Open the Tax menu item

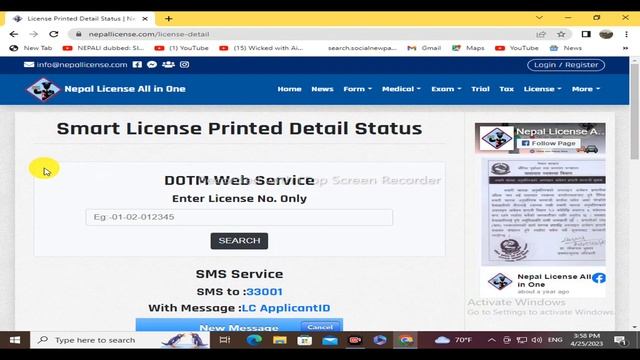tap(507, 89)
